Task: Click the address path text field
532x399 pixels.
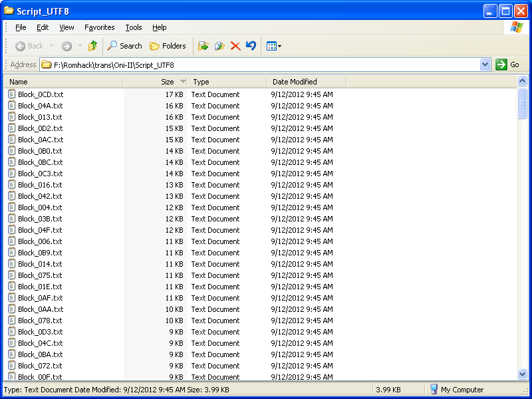Action: pyautogui.click(x=266, y=65)
